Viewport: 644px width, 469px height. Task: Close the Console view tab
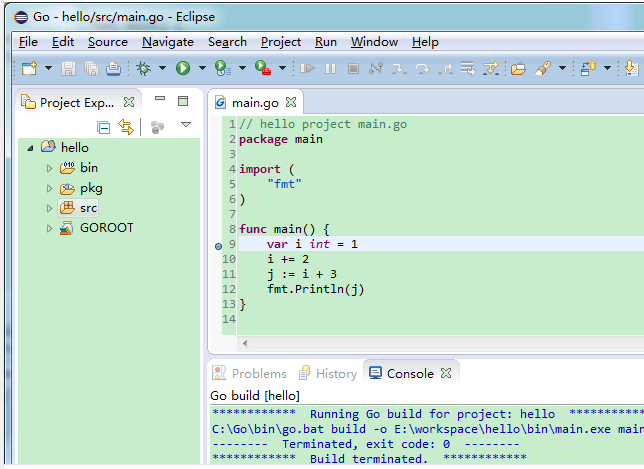point(446,373)
